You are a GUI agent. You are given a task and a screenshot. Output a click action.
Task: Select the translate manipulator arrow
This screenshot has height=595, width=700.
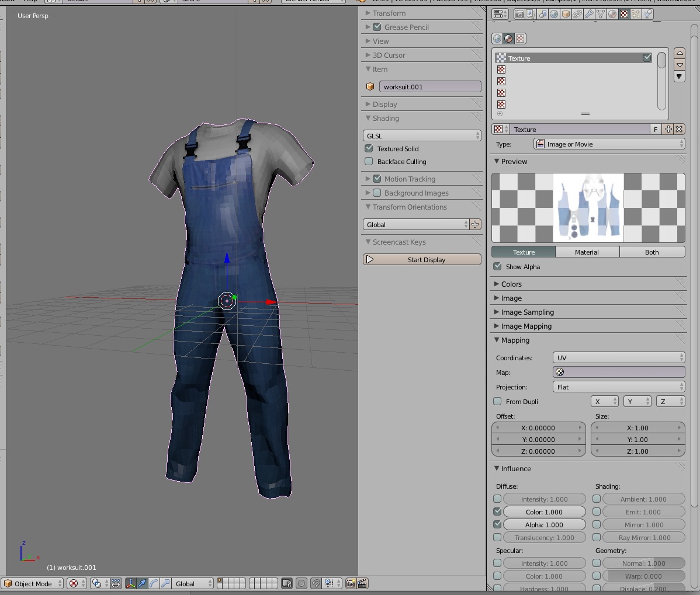(142, 583)
